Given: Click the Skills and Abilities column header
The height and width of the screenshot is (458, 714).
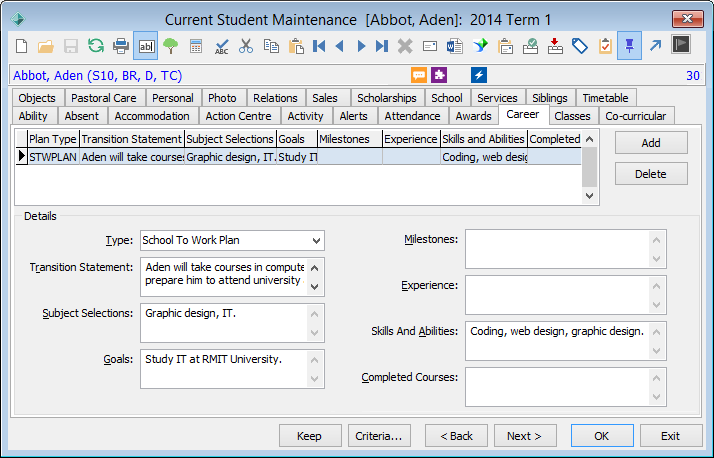Looking at the screenshot, I should [484, 139].
